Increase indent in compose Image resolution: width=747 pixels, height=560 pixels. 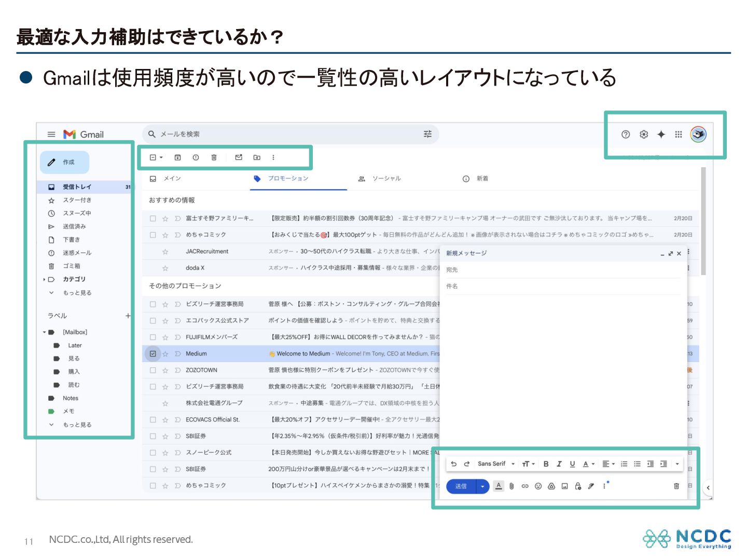coord(663,464)
